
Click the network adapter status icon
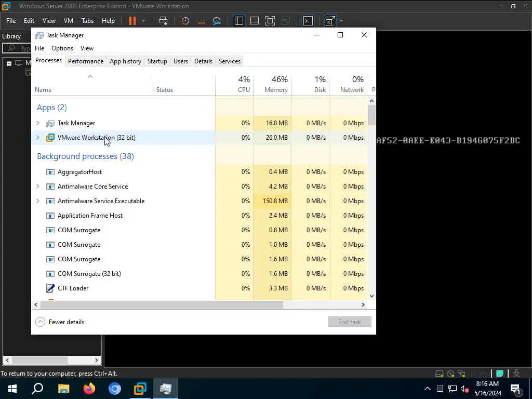(461, 374)
